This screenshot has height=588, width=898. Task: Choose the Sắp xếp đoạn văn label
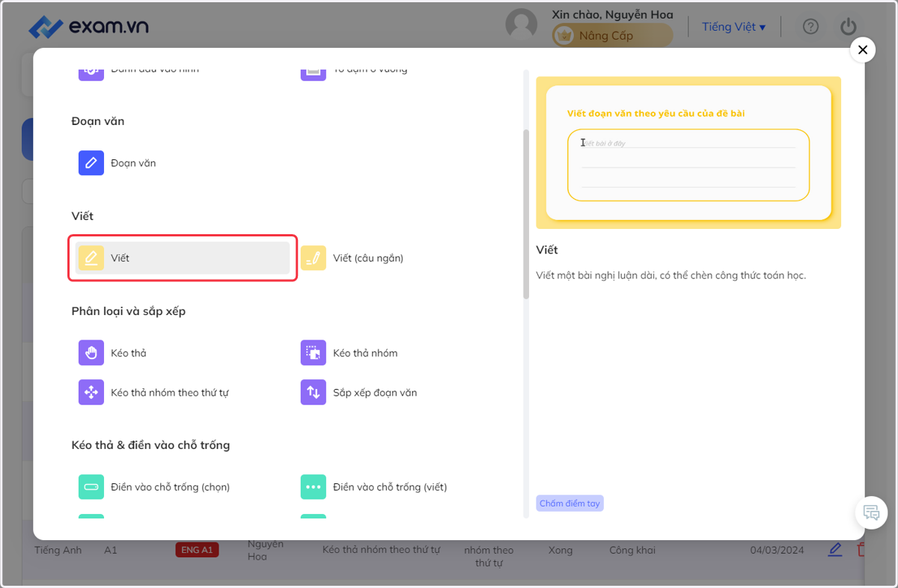coord(375,393)
